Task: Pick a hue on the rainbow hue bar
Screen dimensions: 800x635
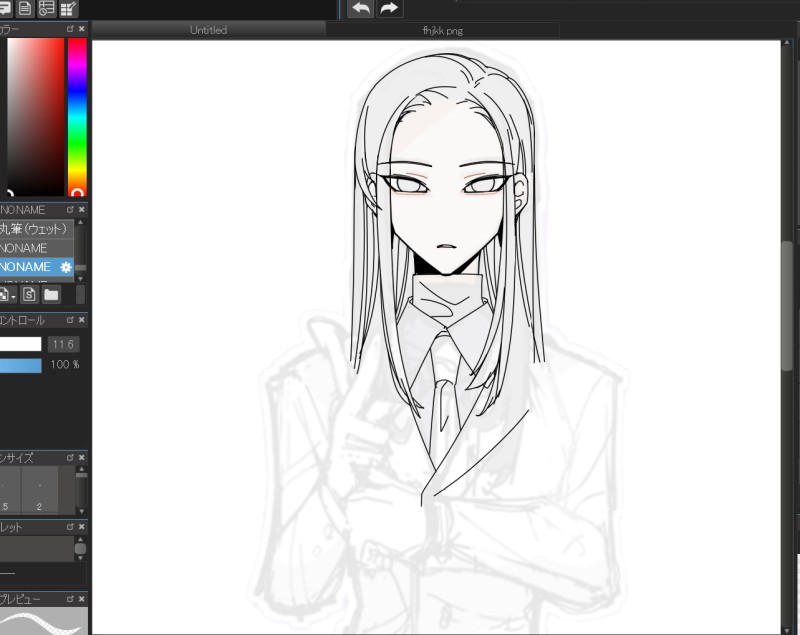Action: 77,117
